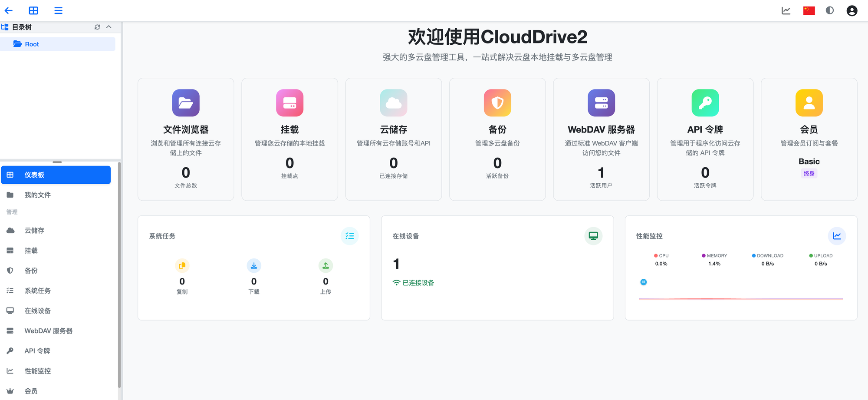This screenshot has width=868, height=400.
Task: Change language via the China flag icon
Action: click(809, 10)
